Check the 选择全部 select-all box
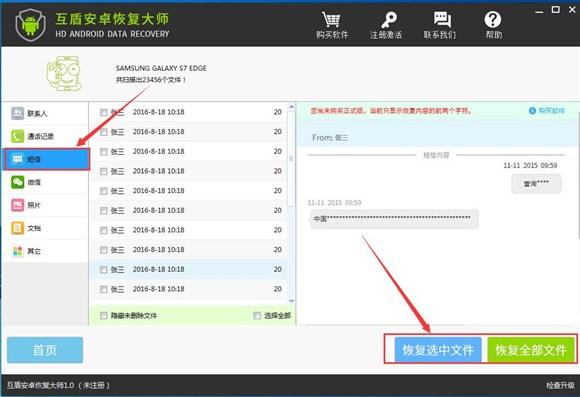This screenshot has height=397, width=580. coord(257,316)
